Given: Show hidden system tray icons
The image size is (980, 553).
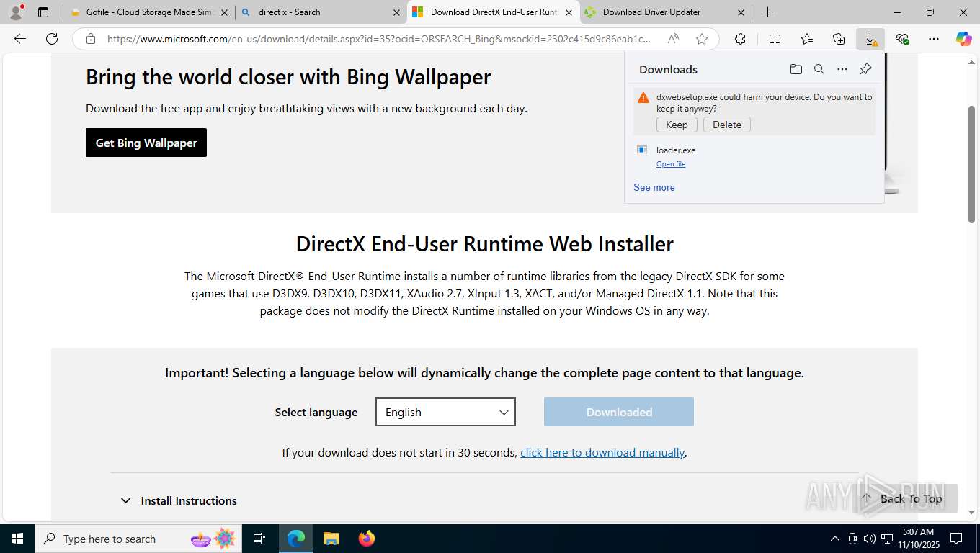Looking at the screenshot, I should click(835, 539).
